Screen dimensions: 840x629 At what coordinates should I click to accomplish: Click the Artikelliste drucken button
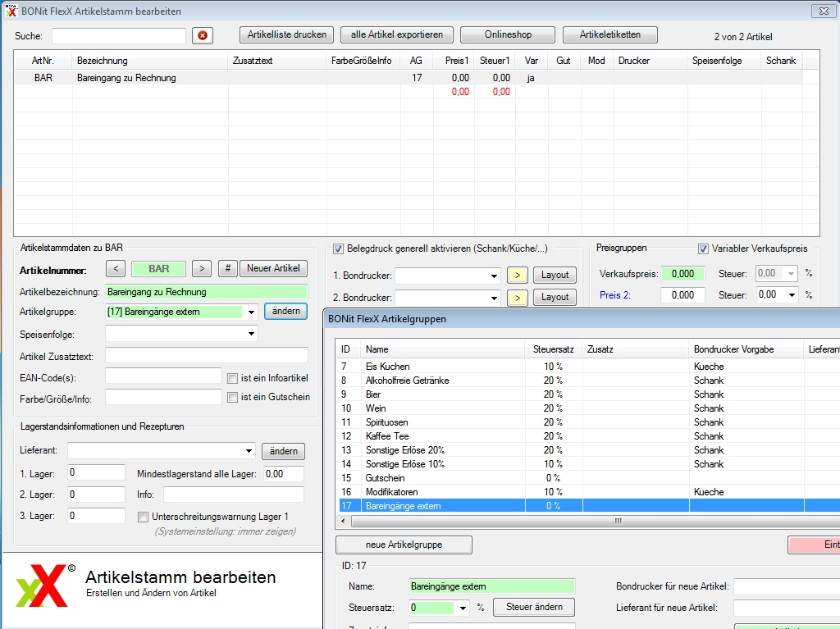286,34
